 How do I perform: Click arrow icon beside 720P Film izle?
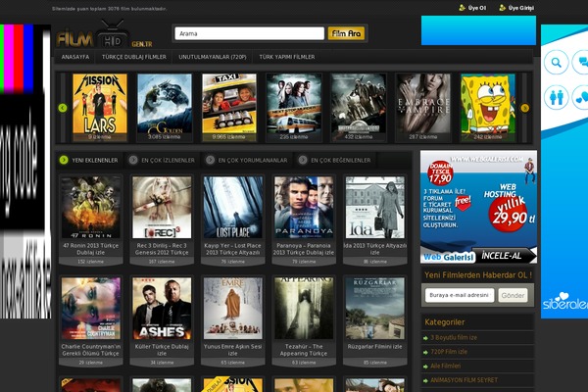pyautogui.click(x=425, y=352)
